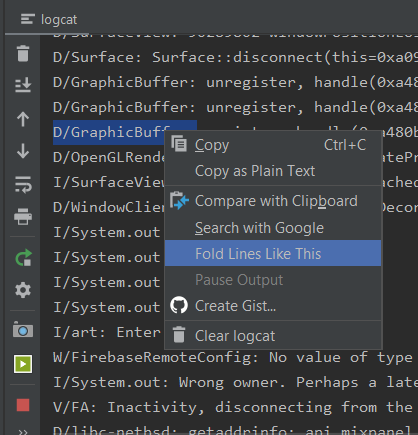This screenshot has width=418, height=435.
Task: Stop the process with red square icon
Action: click(23, 405)
